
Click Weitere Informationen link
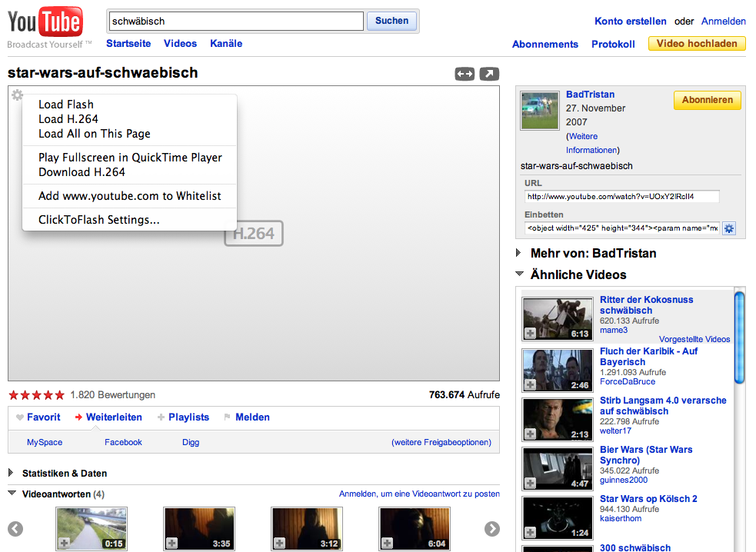coord(592,143)
